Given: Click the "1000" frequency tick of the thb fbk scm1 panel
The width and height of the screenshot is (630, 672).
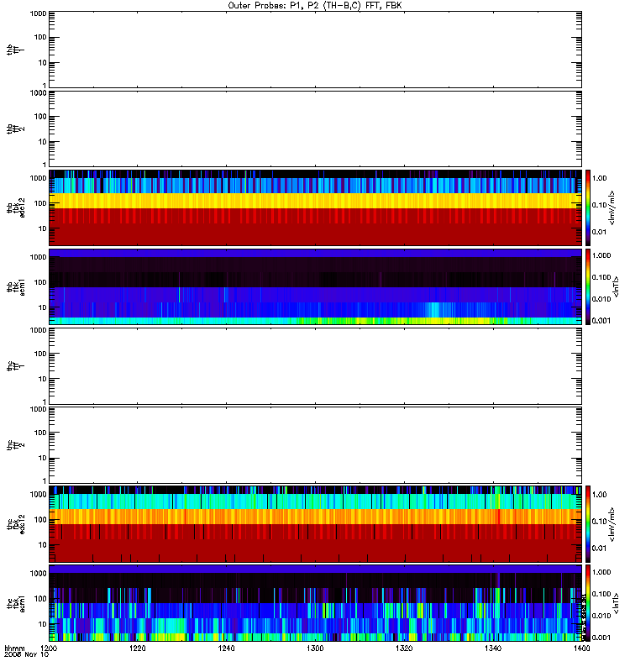Looking at the screenshot, I should 38,257.
